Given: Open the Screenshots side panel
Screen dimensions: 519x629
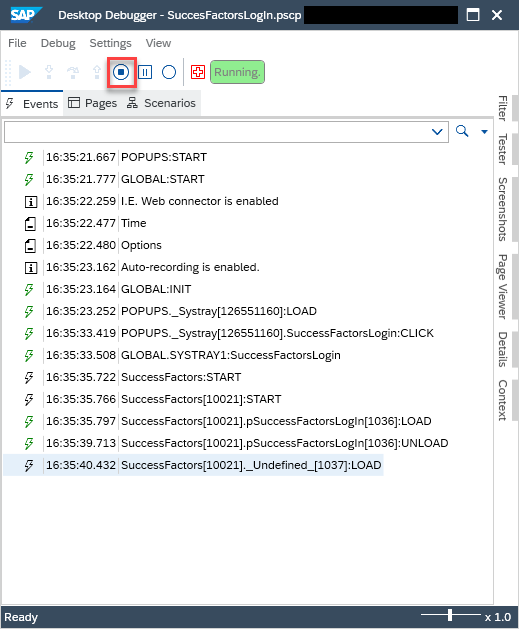Looking at the screenshot, I should (x=503, y=209).
